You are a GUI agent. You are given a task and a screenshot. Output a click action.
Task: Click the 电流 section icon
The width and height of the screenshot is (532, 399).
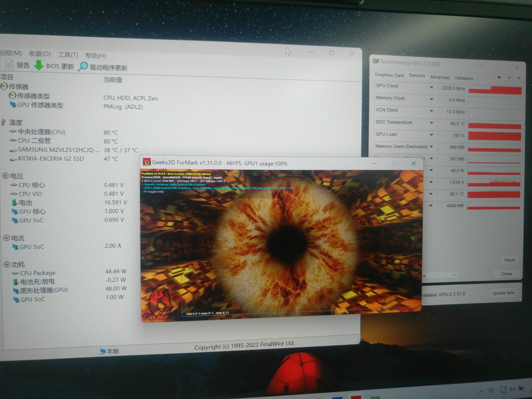[6, 238]
